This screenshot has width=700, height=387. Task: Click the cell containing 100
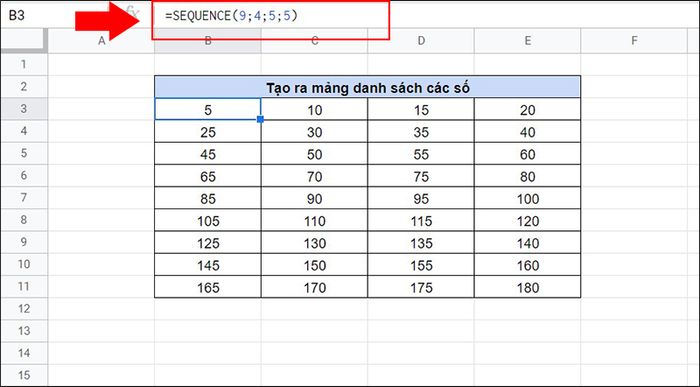[527, 198]
